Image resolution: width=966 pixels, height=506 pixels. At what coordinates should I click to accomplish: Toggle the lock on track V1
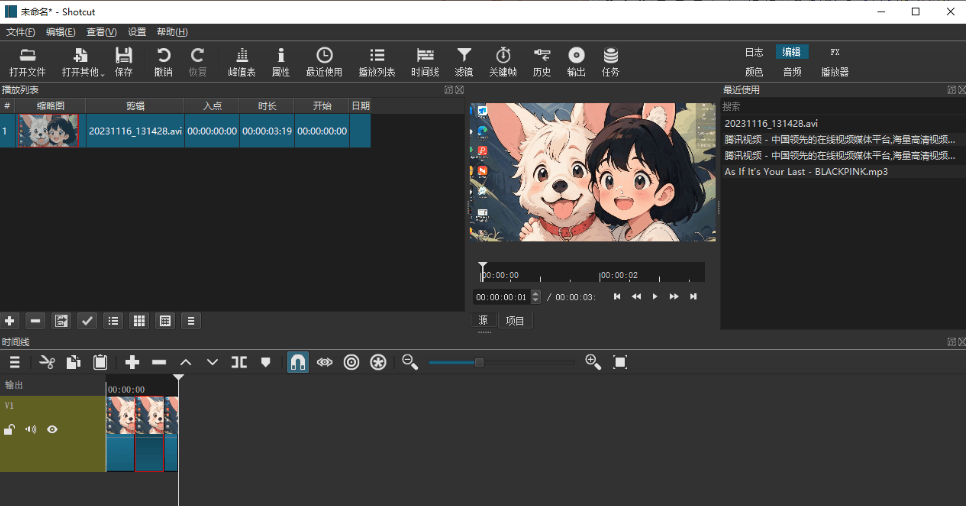(10, 430)
